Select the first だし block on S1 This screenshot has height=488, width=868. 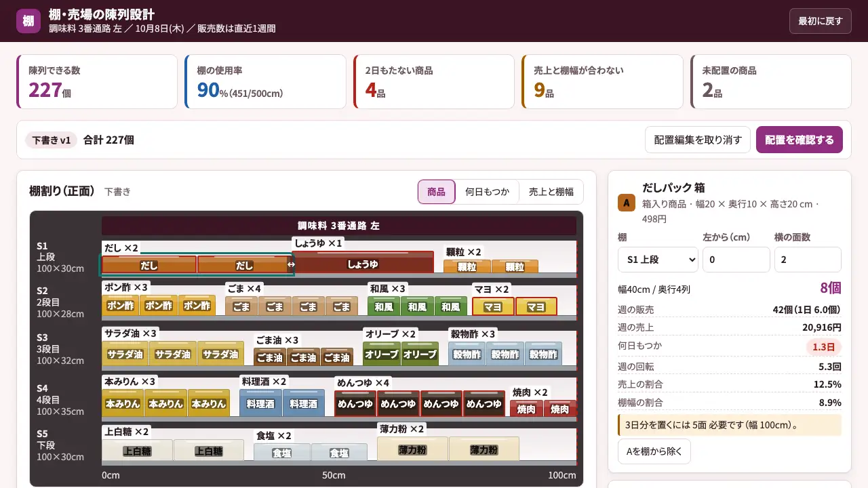point(149,264)
